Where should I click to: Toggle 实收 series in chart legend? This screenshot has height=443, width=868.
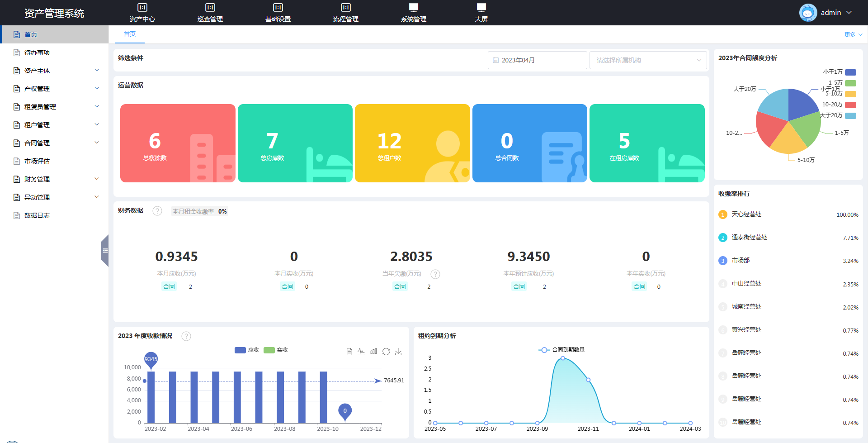coord(276,350)
